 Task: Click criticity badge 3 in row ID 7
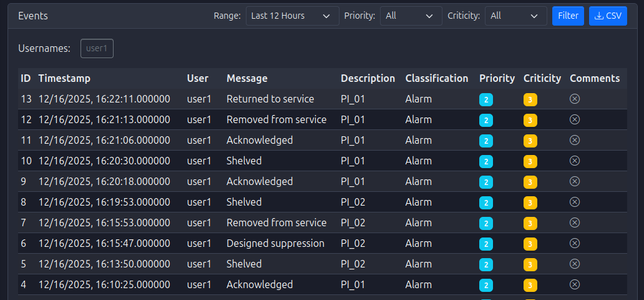point(530,224)
